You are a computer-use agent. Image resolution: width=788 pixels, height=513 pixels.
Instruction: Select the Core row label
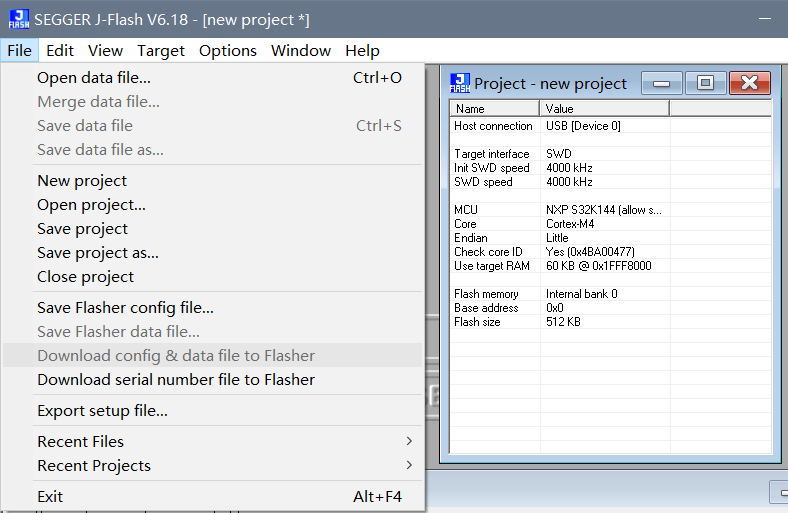(465, 224)
